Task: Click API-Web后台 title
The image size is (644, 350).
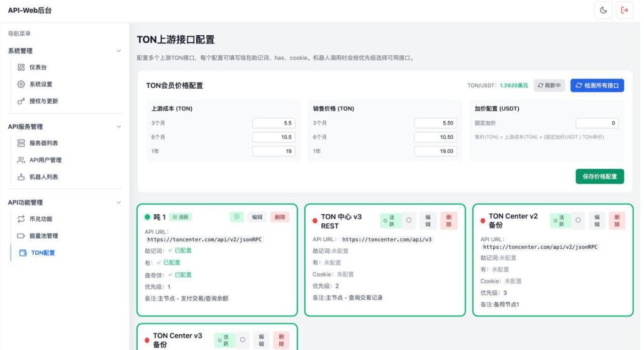Action: [30, 10]
